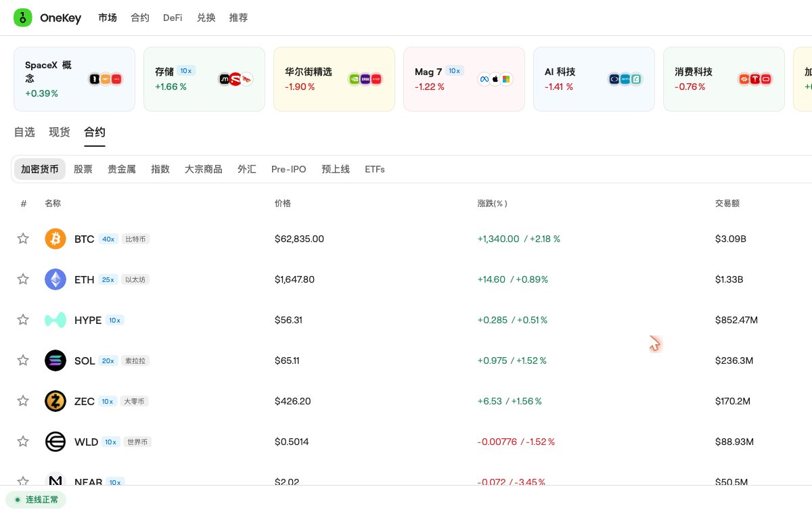Click the Solana coin icon
Screen dimensions: 812x514
[x=55, y=360]
